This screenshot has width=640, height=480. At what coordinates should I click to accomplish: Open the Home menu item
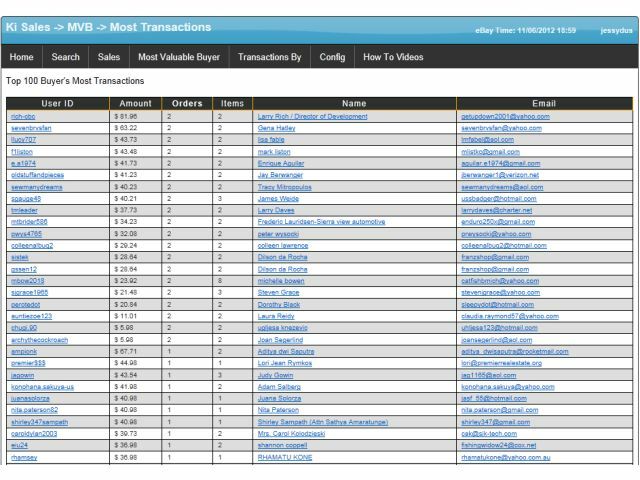coord(22,58)
